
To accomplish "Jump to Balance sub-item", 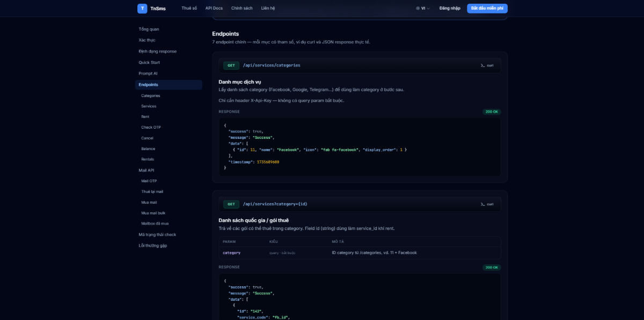I will point(148,148).
